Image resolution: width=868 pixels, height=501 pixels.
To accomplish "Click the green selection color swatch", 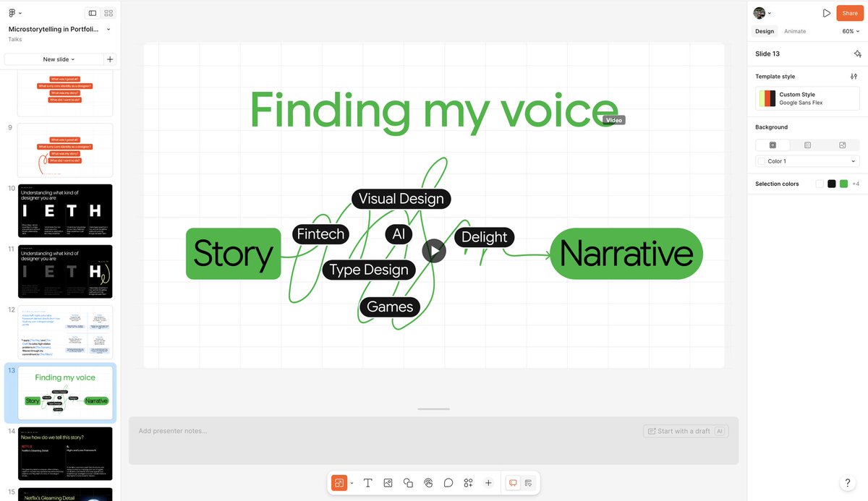I will click(843, 184).
